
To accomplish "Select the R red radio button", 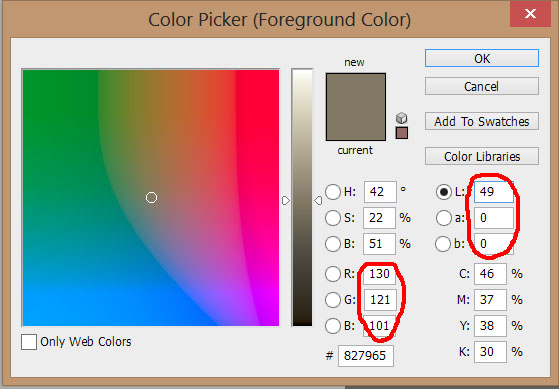I will (332, 274).
